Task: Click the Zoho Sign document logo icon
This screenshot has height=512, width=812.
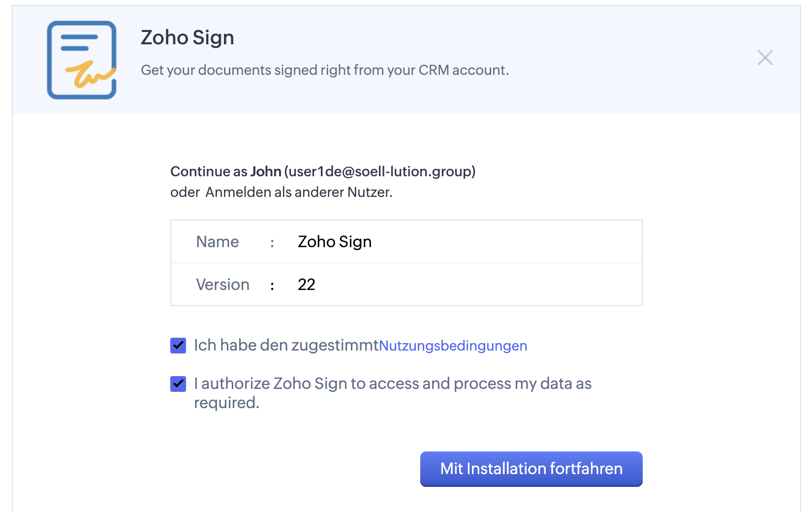Action: coord(82,60)
